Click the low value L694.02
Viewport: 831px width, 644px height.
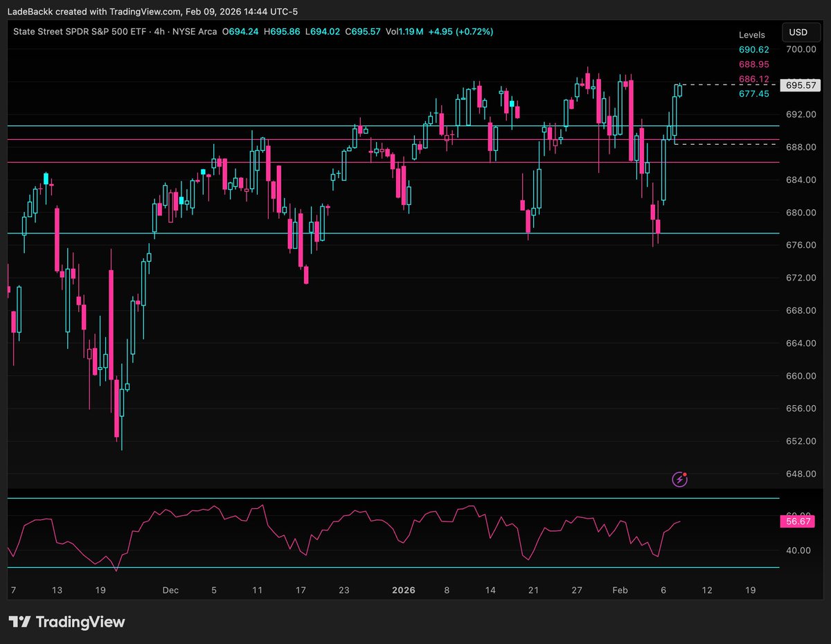(x=323, y=31)
